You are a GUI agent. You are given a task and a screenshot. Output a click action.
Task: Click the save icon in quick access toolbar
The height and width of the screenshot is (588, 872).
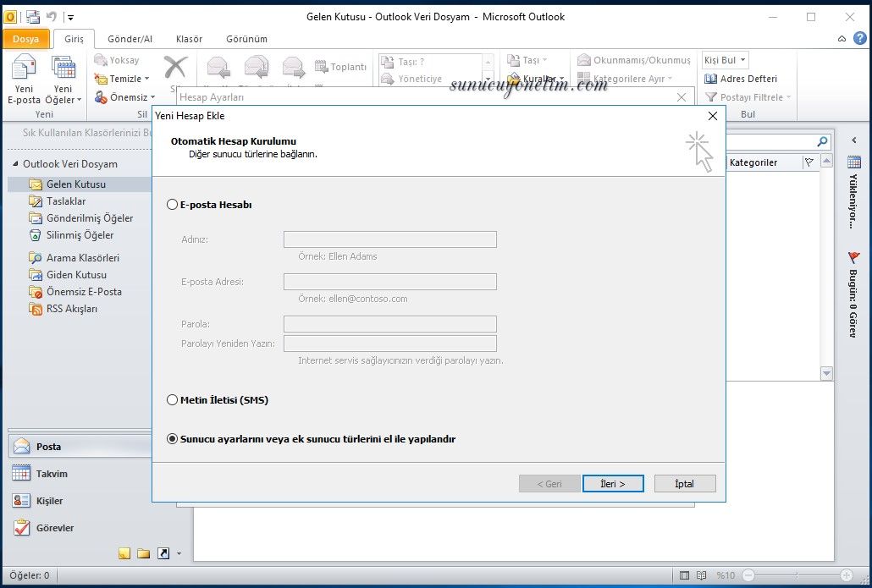click(x=33, y=17)
